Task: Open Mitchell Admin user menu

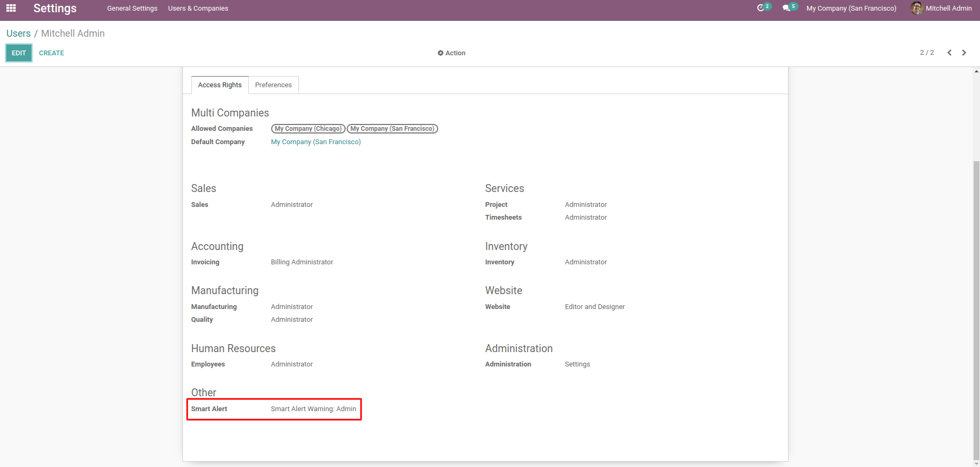Action: (x=942, y=9)
